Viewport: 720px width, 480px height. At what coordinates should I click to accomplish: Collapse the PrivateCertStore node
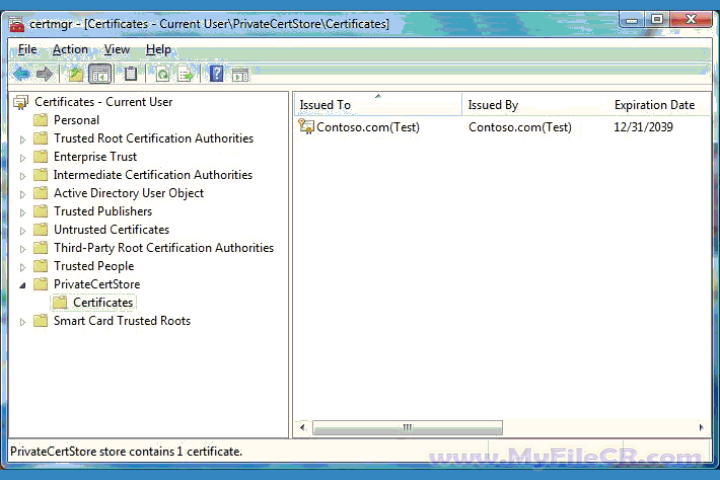[x=22, y=285]
